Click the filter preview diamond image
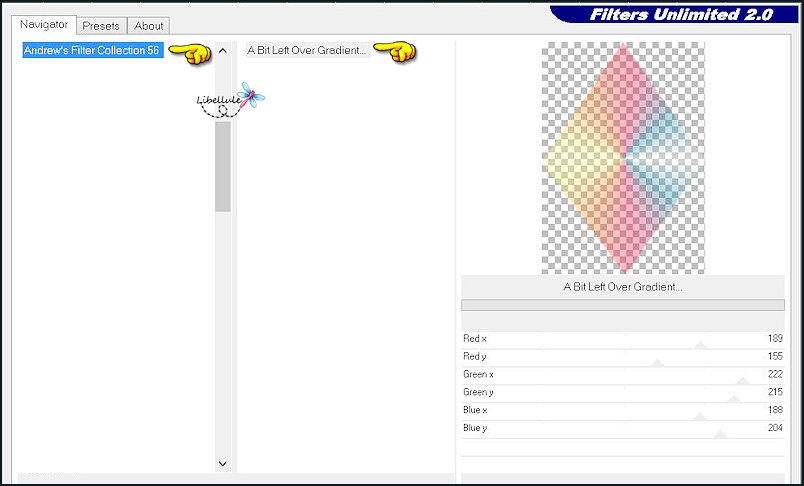 click(x=623, y=158)
